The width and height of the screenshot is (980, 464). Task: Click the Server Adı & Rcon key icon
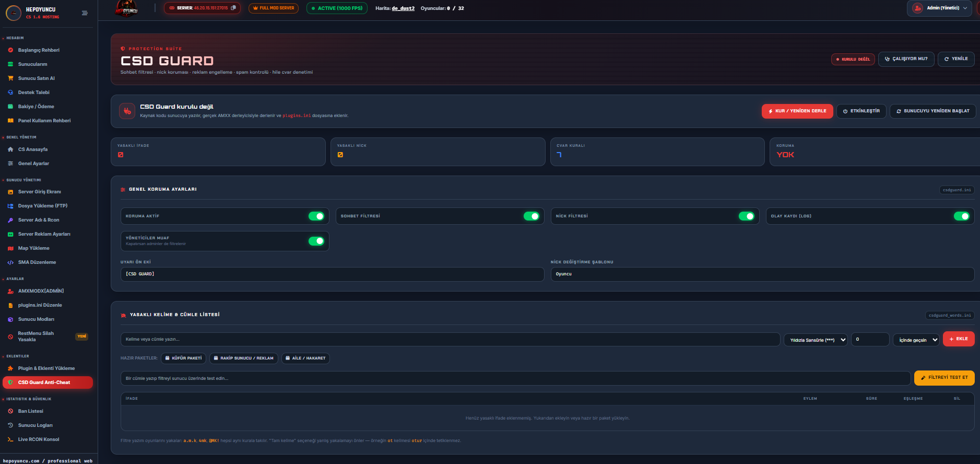(10, 220)
